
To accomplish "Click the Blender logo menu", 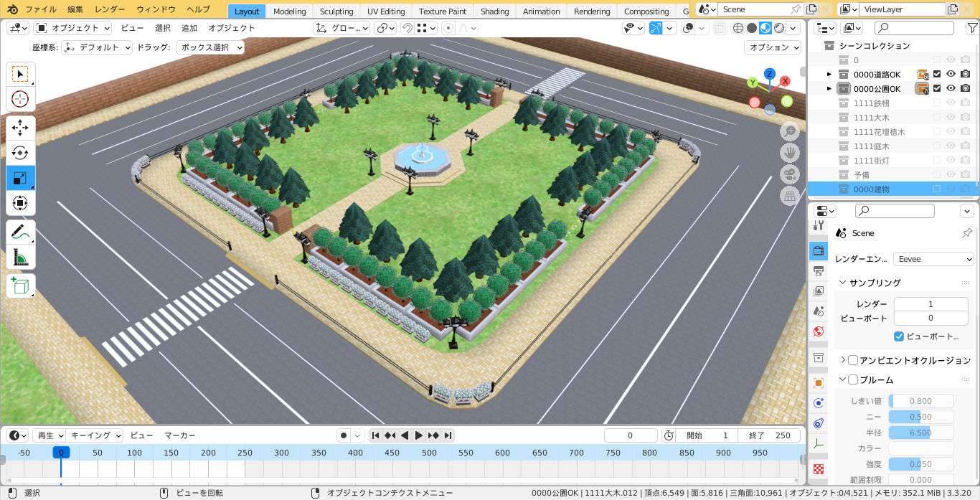I will point(11,9).
